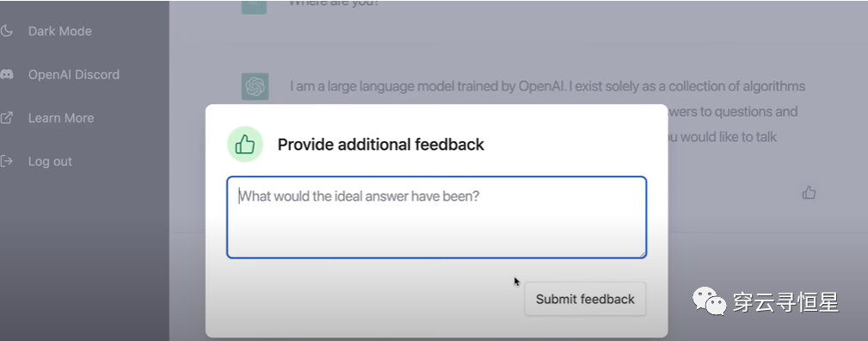Screen dimensions: 868x341
Task: Select the Log out text entry
Action: pyautogui.click(x=50, y=161)
